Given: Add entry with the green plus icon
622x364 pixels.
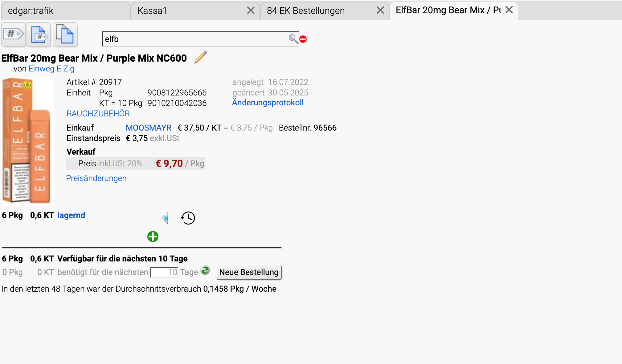Looking at the screenshot, I should (x=153, y=237).
